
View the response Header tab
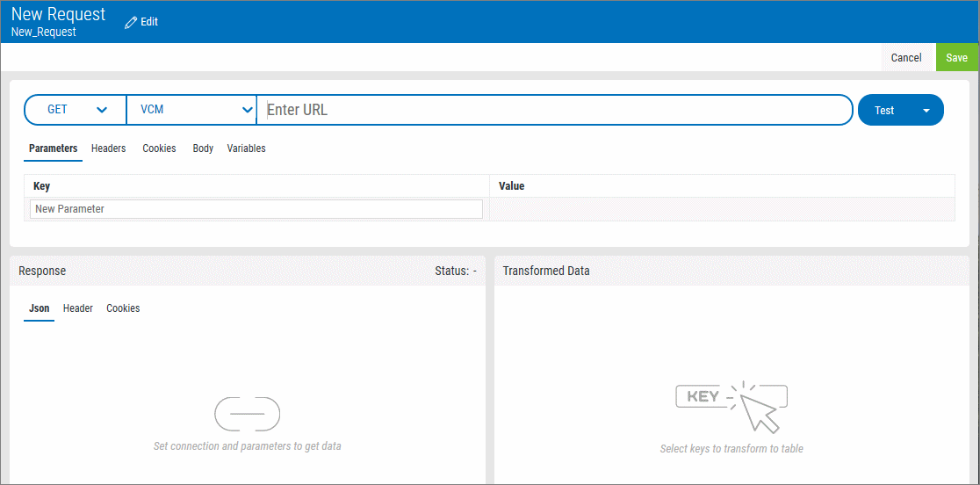78,308
